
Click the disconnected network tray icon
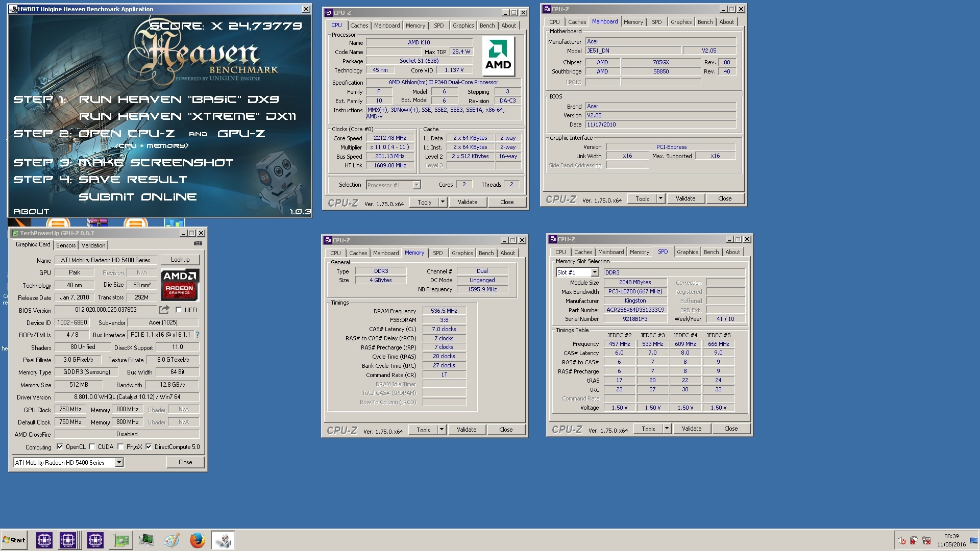pyautogui.click(x=926, y=541)
